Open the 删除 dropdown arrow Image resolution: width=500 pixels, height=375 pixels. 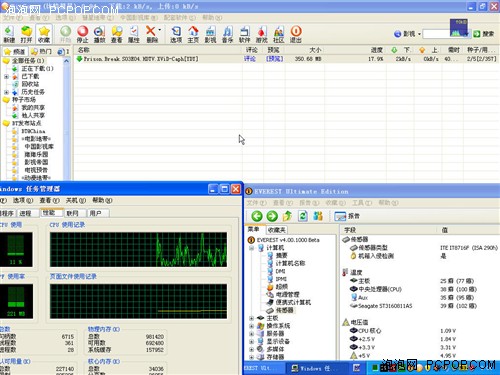(x=160, y=30)
